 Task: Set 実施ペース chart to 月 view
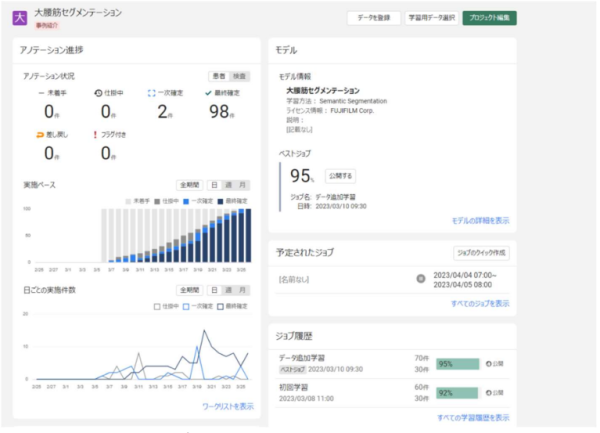point(243,185)
